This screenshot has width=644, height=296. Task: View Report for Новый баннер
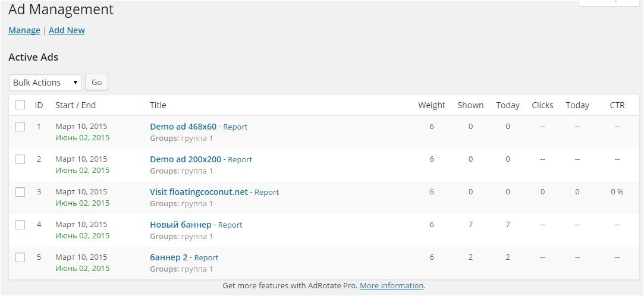pyautogui.click(x=230, y=225)
